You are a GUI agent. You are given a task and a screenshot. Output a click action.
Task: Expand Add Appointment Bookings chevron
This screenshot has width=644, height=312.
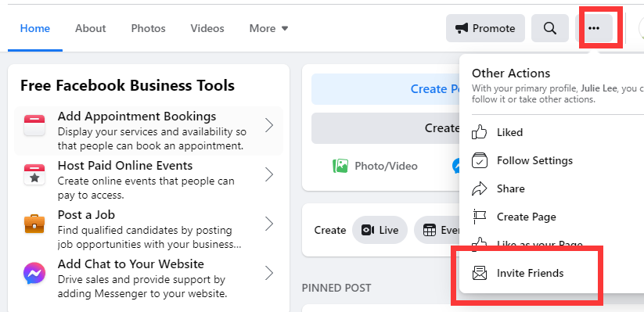pyautogui.click(x=269, y=125)
